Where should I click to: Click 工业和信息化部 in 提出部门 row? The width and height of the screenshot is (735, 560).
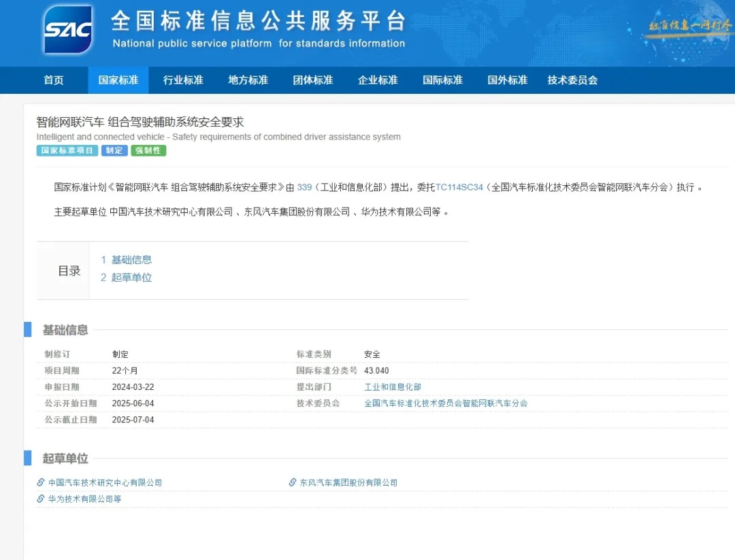(393, 387)
